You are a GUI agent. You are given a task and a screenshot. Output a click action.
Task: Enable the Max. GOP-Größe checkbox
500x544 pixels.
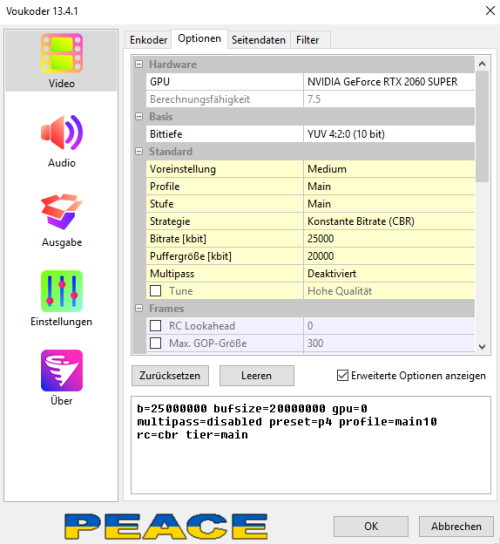click(x=155, y=343)
